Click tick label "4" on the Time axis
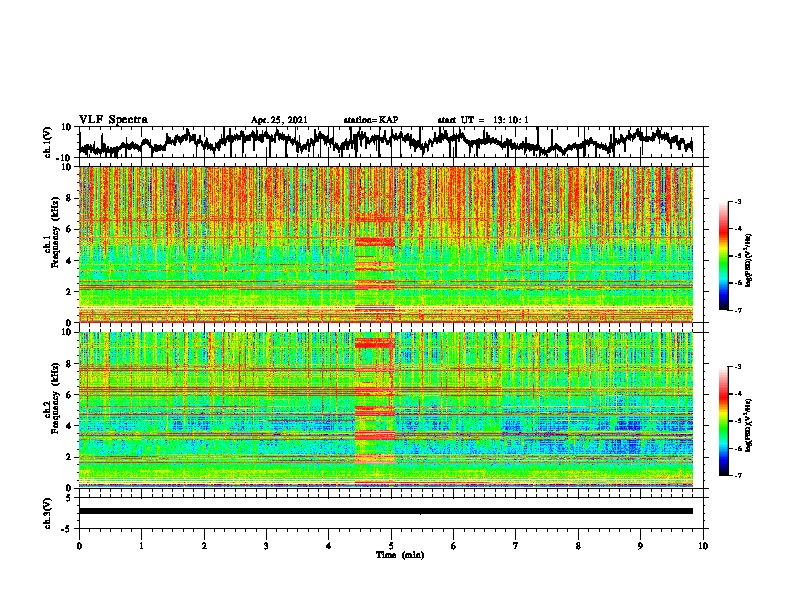792x612 pixels. (x=329, y=546)
